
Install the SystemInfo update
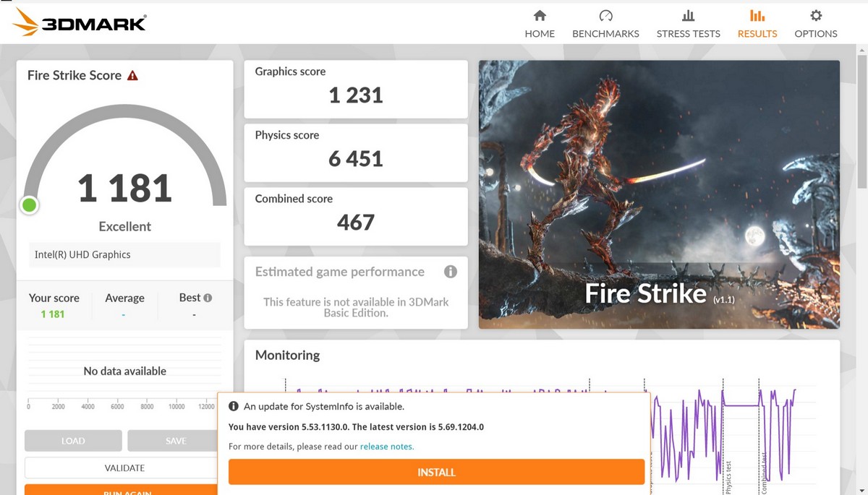[x=436, y=472]
